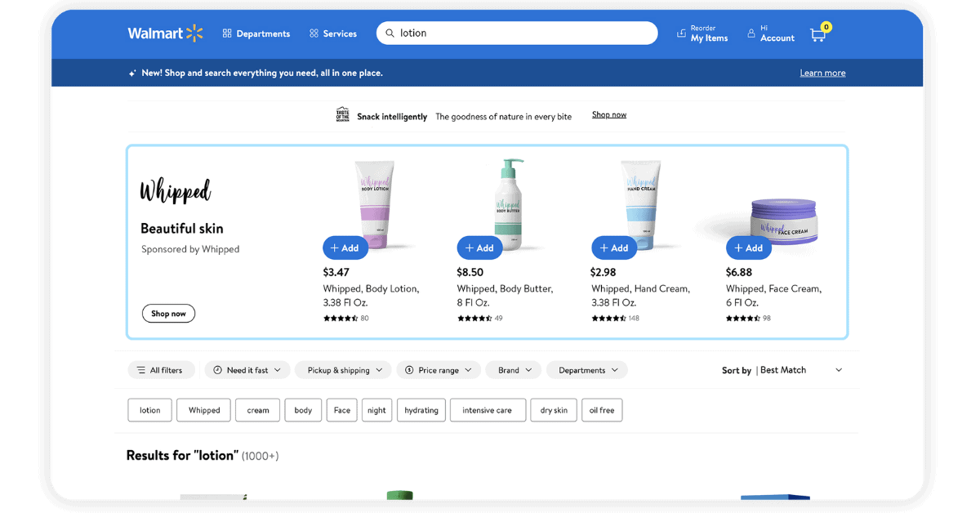Select the intensive care suggestion chip
The width and height of the screenshot is (980, 513).
pyautogui.click(x=488, y=410)
